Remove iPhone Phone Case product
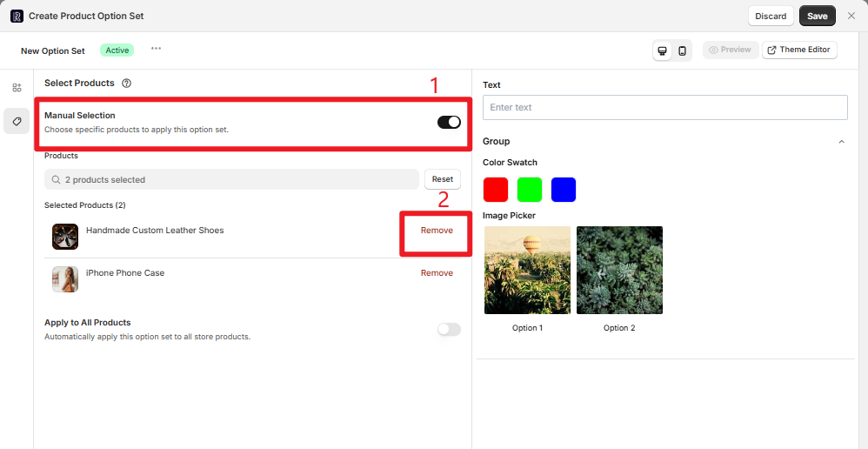This screenshot has width=868, height=449. [x=437, y=273]
